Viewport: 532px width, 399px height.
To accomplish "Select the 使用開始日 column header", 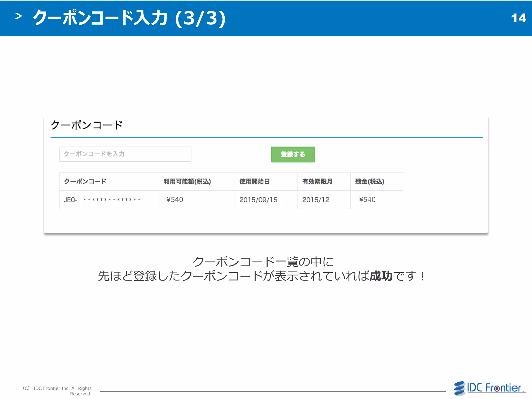I will point(266,182).
